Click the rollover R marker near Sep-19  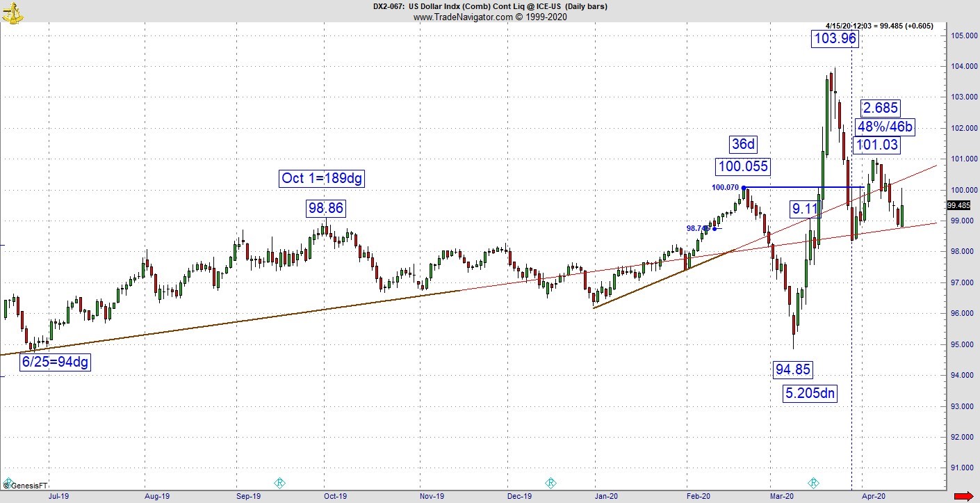pos(279,483)
